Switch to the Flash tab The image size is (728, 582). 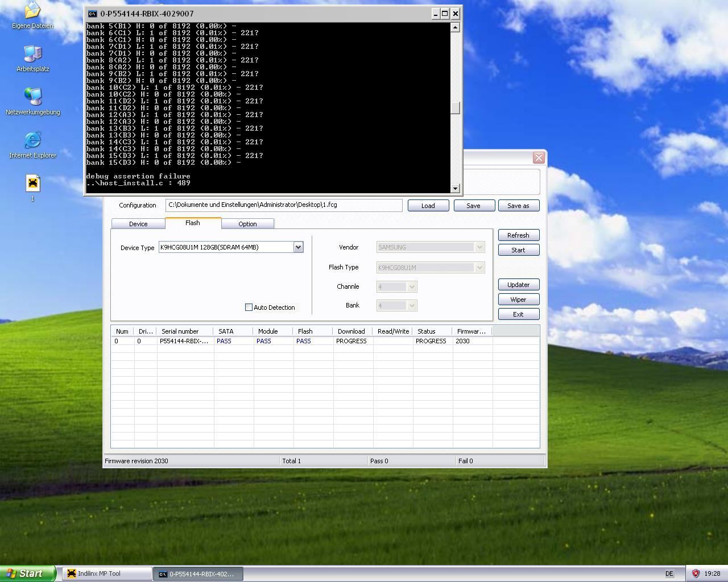coord(193,223)
